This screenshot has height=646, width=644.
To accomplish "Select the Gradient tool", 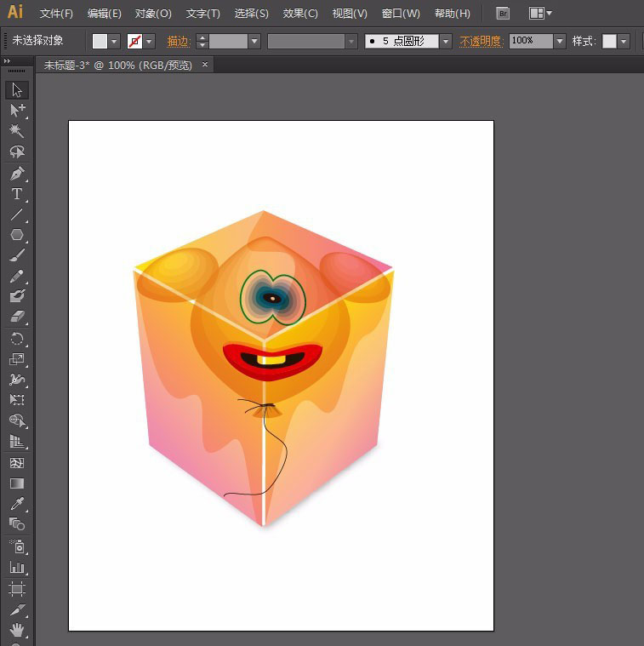I will [17, 483].
